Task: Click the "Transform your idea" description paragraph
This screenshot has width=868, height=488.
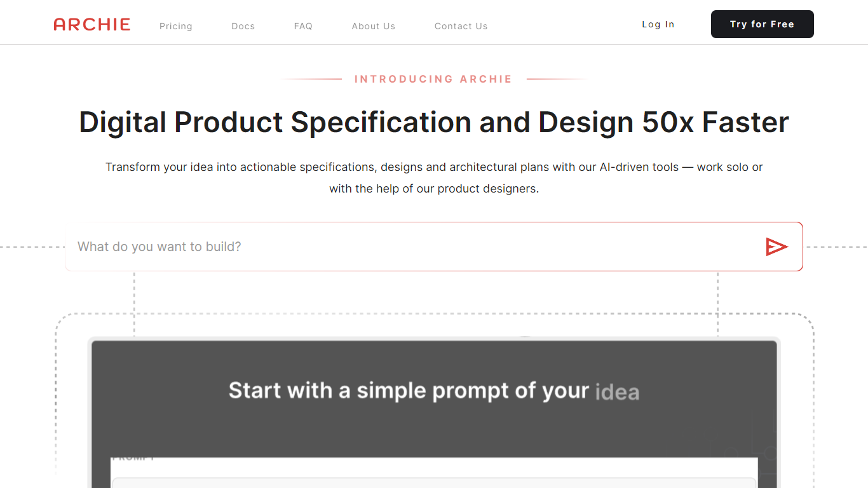Action: (x=434, y=178)
